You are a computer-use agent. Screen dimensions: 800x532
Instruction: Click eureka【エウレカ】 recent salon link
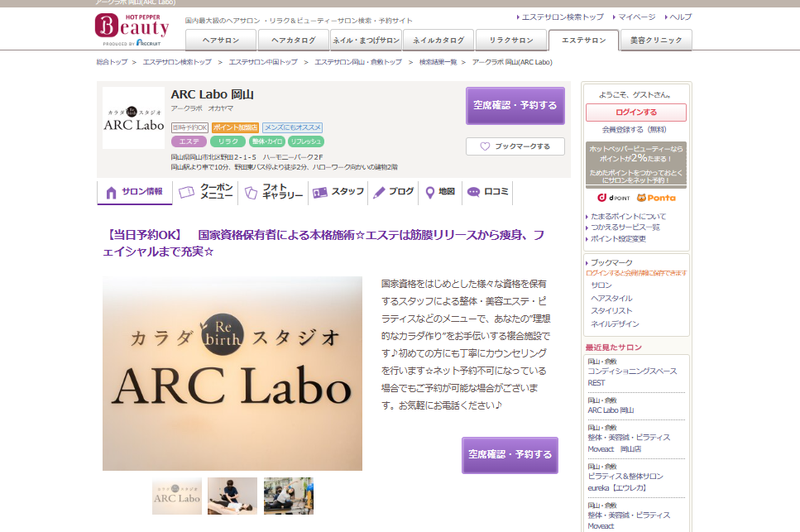coord(625,482)
